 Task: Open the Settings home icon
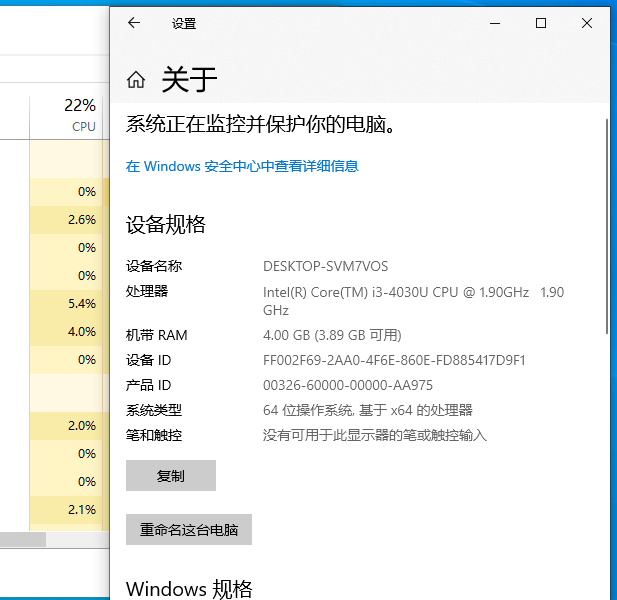pyautogui.click(x=136, y=80)
